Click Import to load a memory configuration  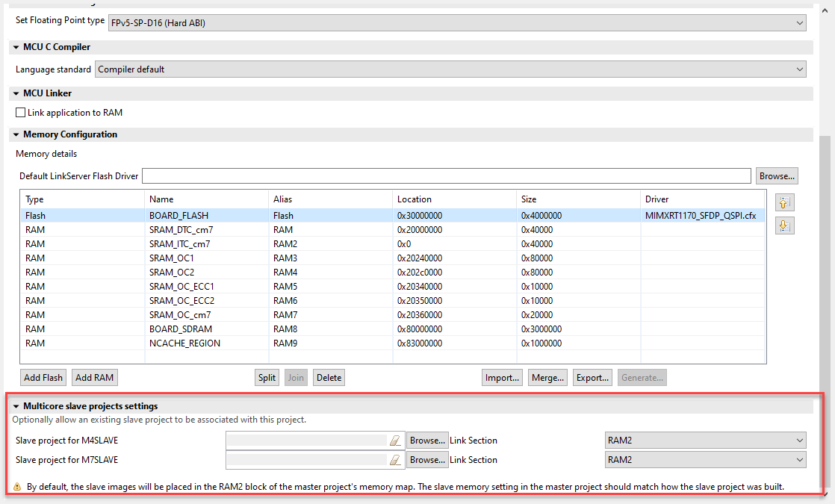502,377
